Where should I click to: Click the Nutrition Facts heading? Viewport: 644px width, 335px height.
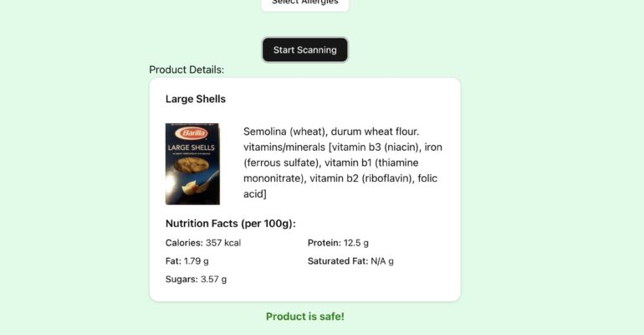click(230, 224)
